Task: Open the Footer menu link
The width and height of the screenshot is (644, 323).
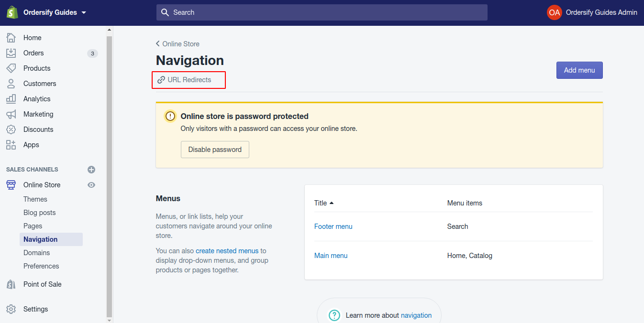Action: [333, 226]
